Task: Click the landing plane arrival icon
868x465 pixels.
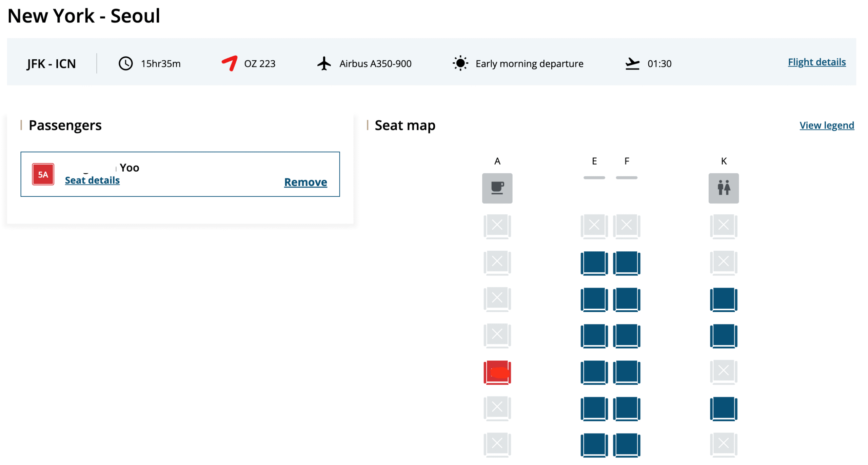Action: point(632,63)
